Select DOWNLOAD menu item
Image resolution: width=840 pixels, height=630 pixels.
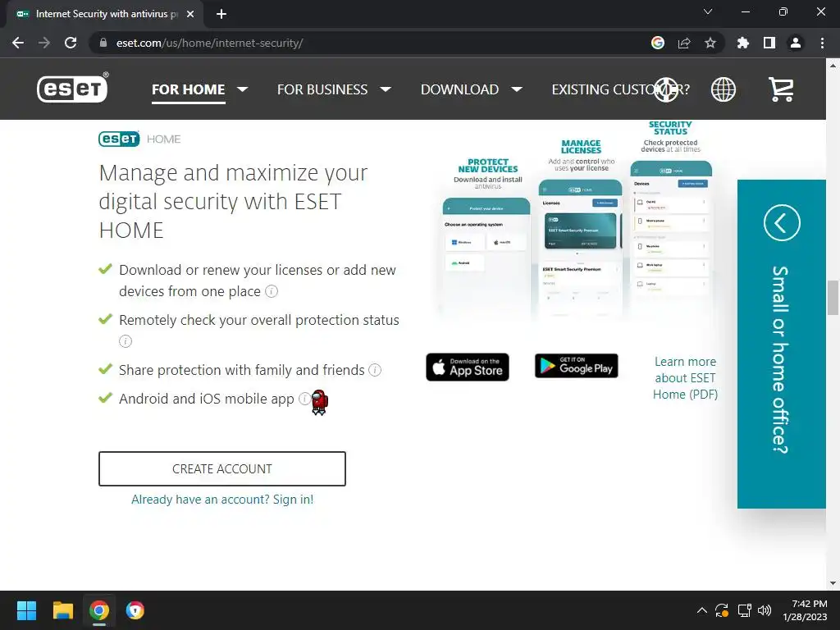[459, 89]
